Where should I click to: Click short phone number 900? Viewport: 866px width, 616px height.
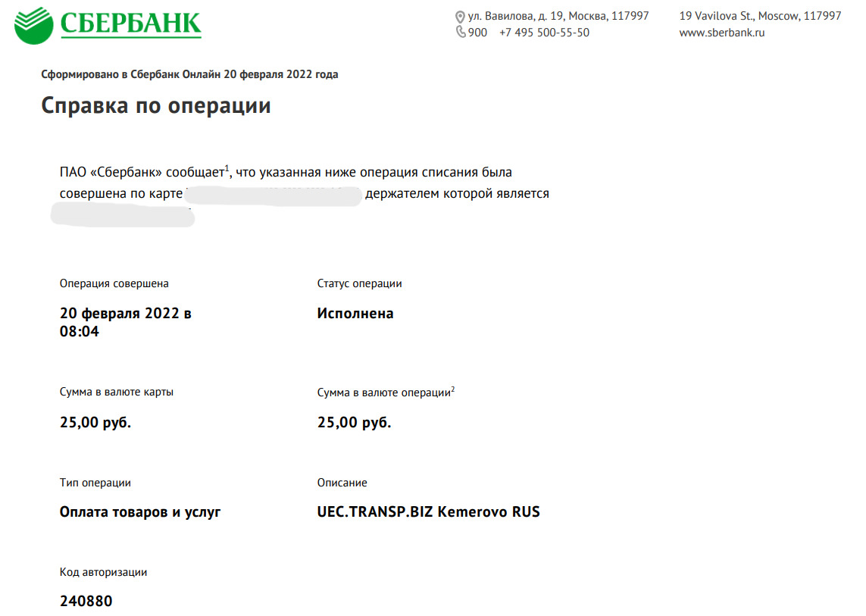click(477, 33)
